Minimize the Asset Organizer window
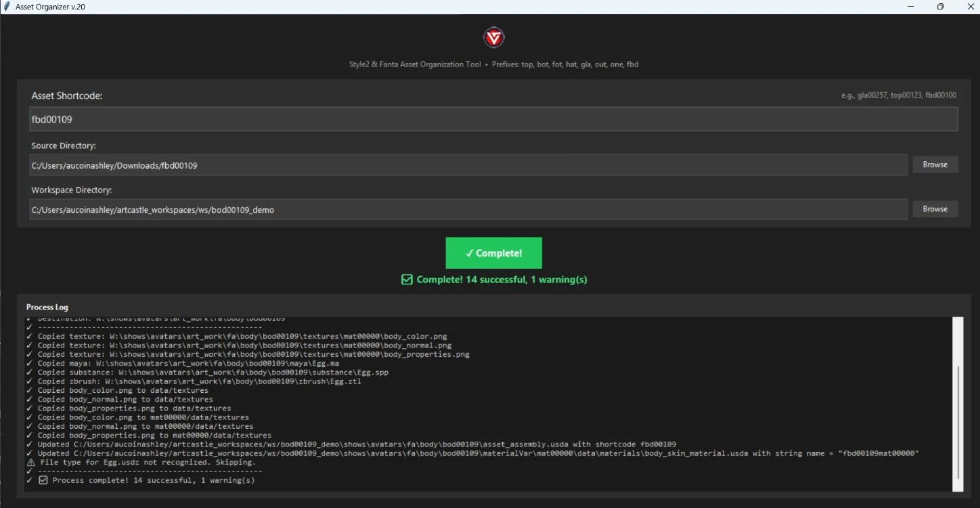Image resolution: width=980 pixels, height=508 pixels. (910, 7)
